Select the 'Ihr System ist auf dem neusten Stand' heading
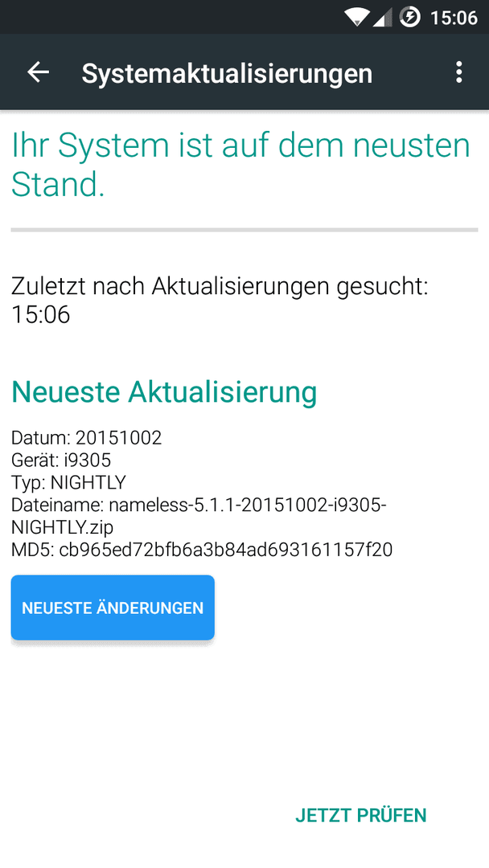The height and width of the screenshot is (868, 489). (x=241, y=165)
